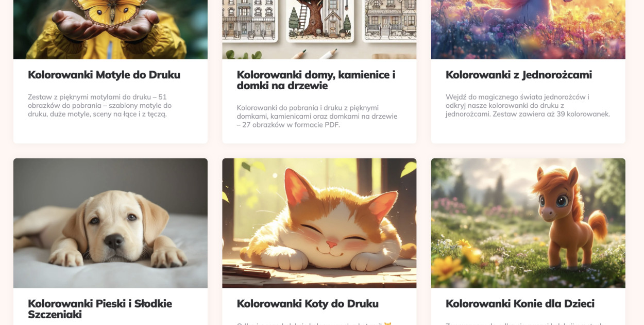Screen dimensions: 644x325
Task: Open Kolorowanki Koty do Druku title
Action: point(308,303)
